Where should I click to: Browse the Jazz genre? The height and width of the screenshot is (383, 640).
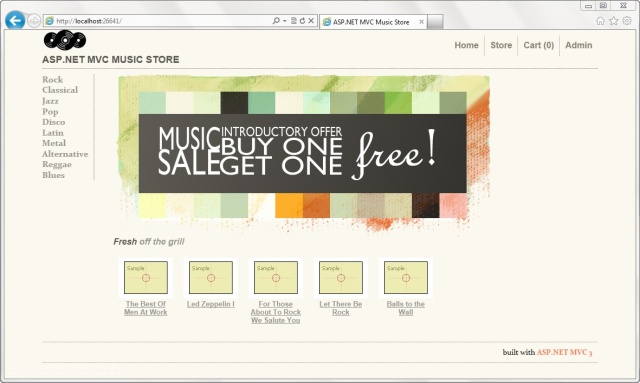[50, 101]
